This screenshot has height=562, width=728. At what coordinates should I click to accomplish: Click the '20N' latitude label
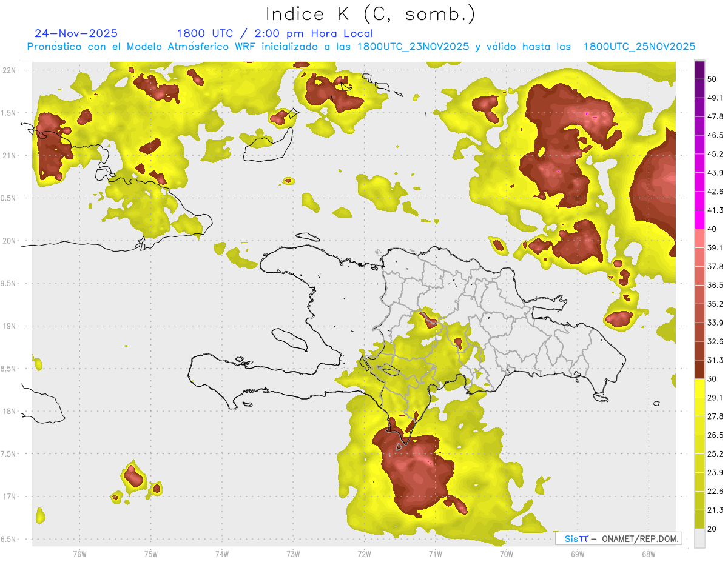click(x=9, y=241)
